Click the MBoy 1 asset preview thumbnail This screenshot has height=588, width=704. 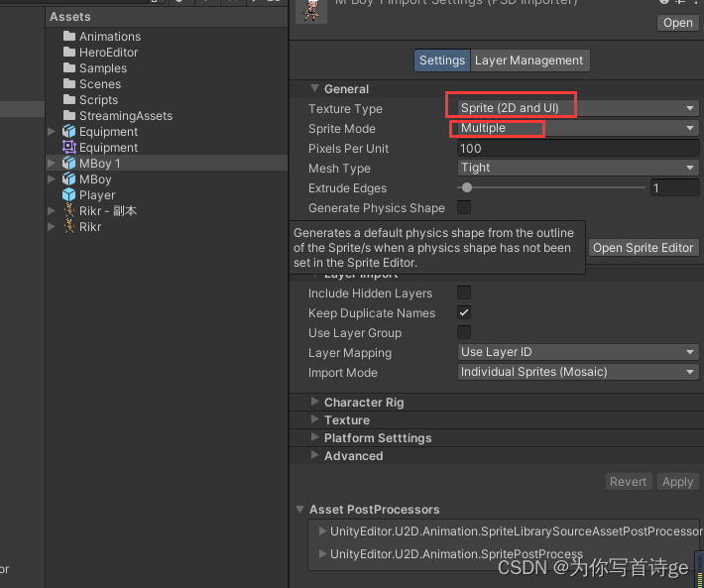pos(311,11)
